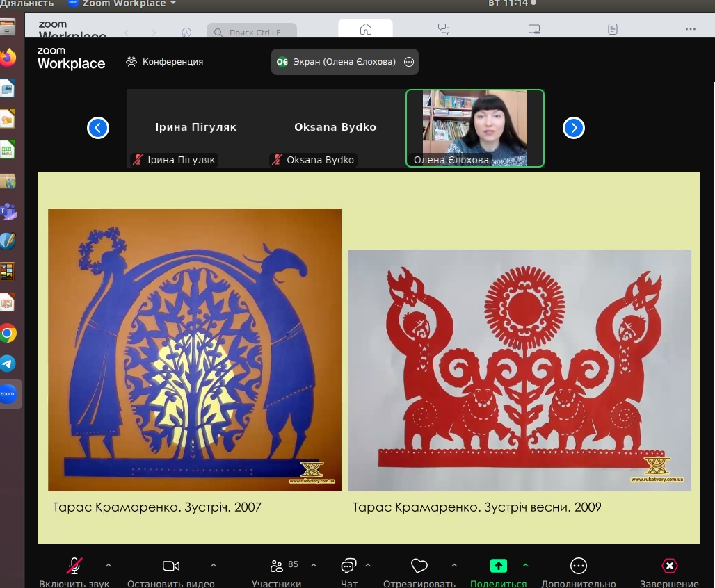The width and height of the screenshot is (715, 588).
Task: Show previous participants with left arrow
Action: pyautogui.click(x=98, y=128)
